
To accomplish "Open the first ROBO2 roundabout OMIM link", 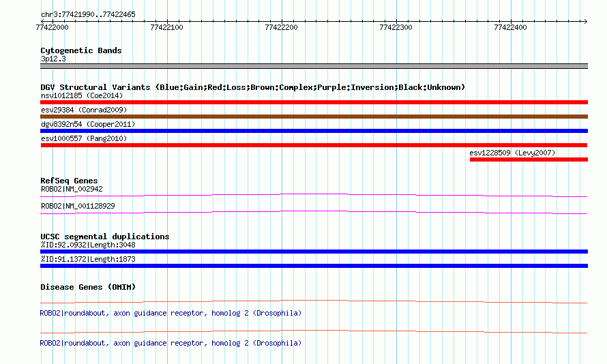I will [x=171, y=313].
